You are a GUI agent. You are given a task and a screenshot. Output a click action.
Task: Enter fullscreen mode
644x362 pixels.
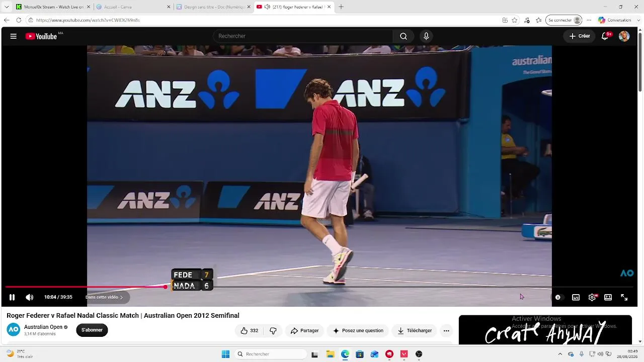[x=624, y=297]
